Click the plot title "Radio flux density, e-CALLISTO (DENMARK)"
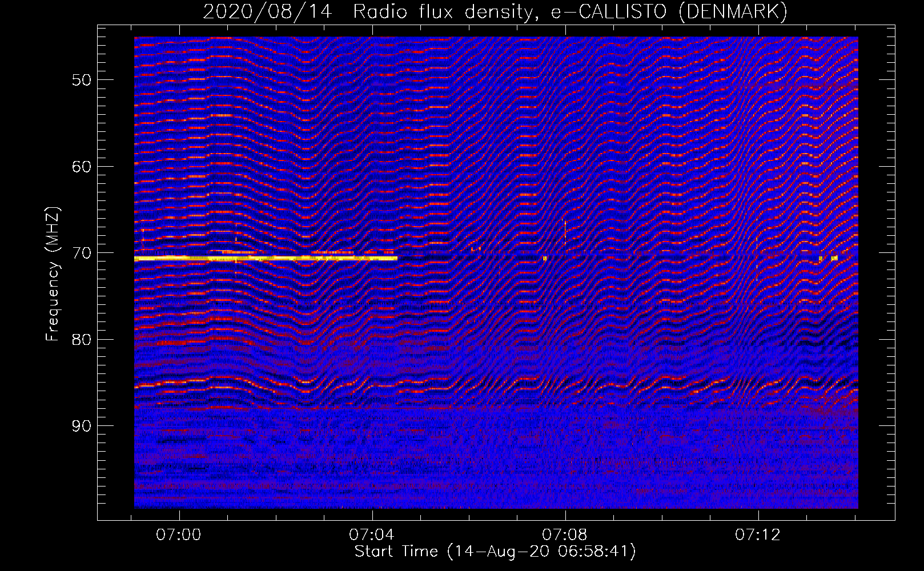Screen dimensions: 924x571 click(x=570, y=12)
